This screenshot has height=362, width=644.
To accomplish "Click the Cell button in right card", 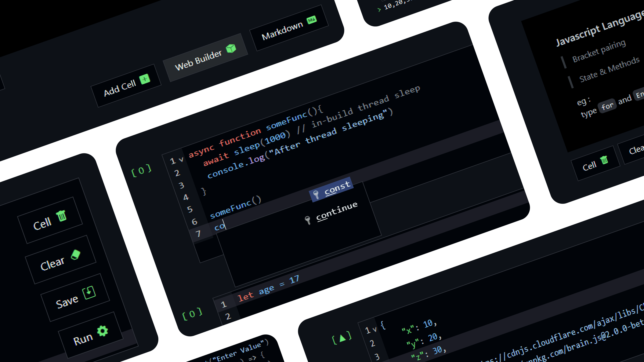I will [x=596, y=163].
